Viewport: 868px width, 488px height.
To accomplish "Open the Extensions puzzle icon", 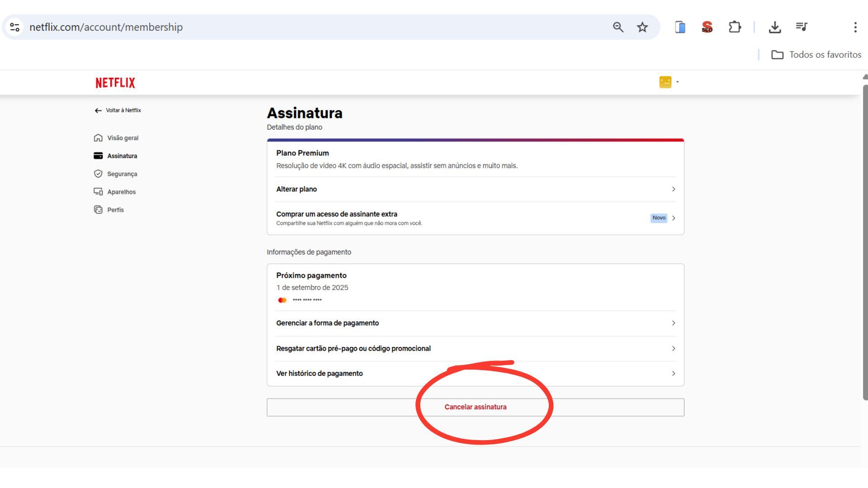I will pyautogui.click(x=735, y=27).
